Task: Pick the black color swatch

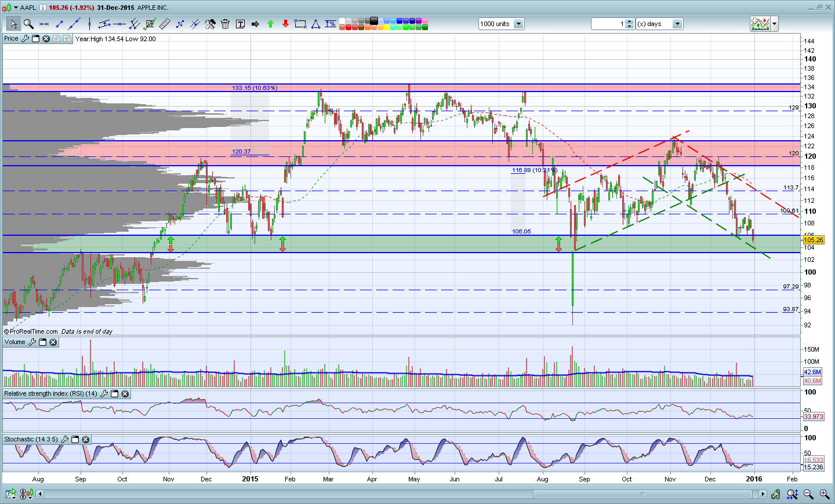Action: (374, 21)
